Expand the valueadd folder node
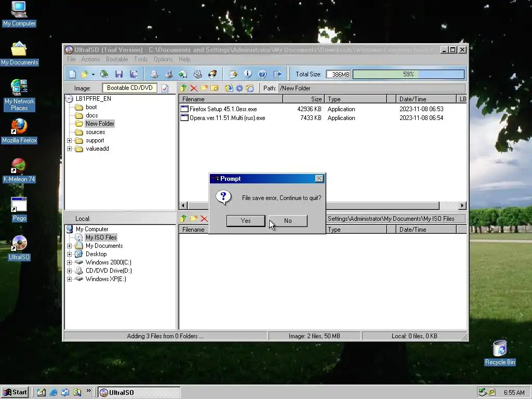Image resolution: width=532 pixels, height=399 pixels. point(70,149)
